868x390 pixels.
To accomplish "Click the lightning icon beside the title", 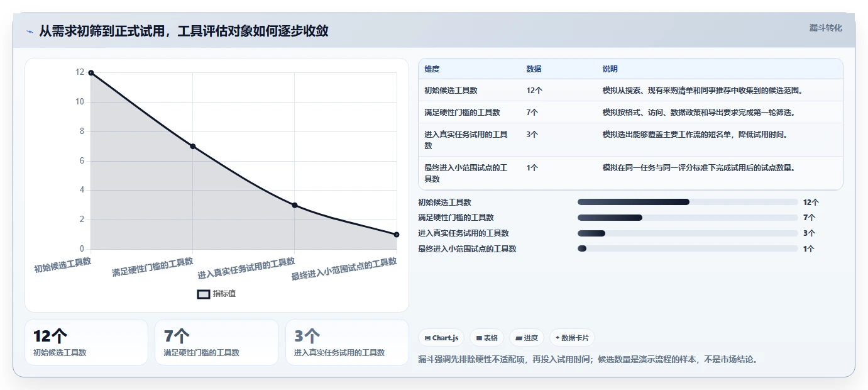I will click(30, 31).
